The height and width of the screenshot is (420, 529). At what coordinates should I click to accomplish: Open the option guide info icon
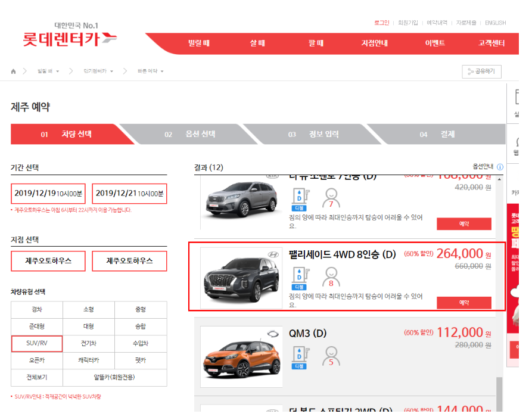point(500,167)
